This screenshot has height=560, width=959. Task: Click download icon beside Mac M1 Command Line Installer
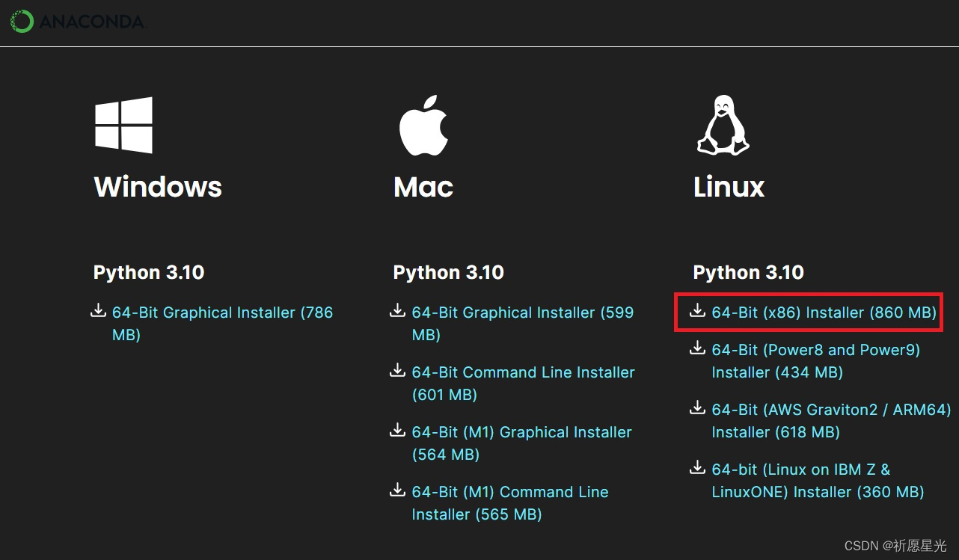tap(398, 490)
